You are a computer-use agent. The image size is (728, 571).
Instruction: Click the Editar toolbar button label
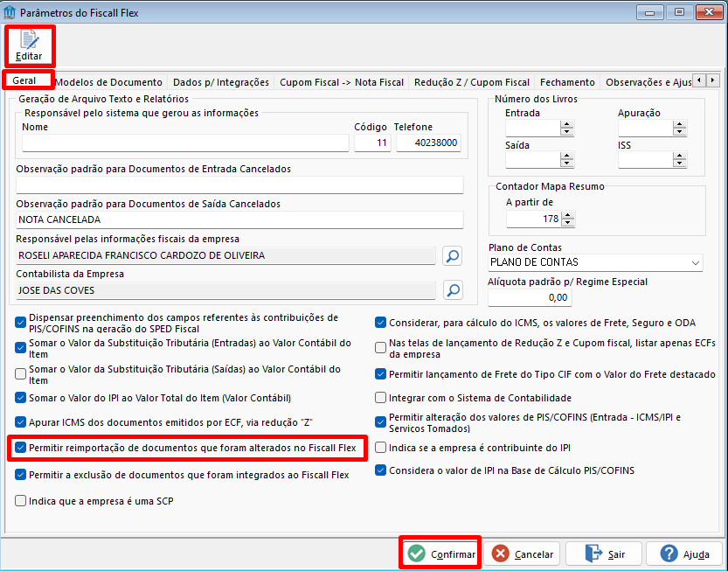click(29, 56)
